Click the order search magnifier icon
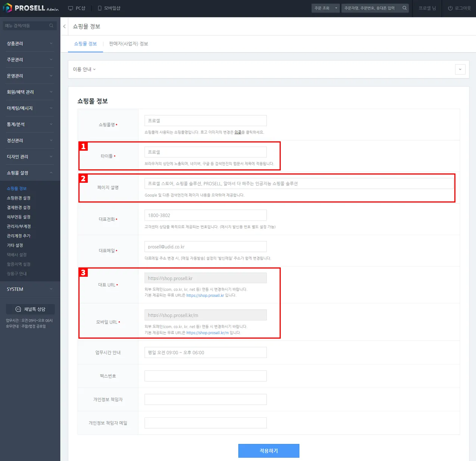 click(404, 8)
